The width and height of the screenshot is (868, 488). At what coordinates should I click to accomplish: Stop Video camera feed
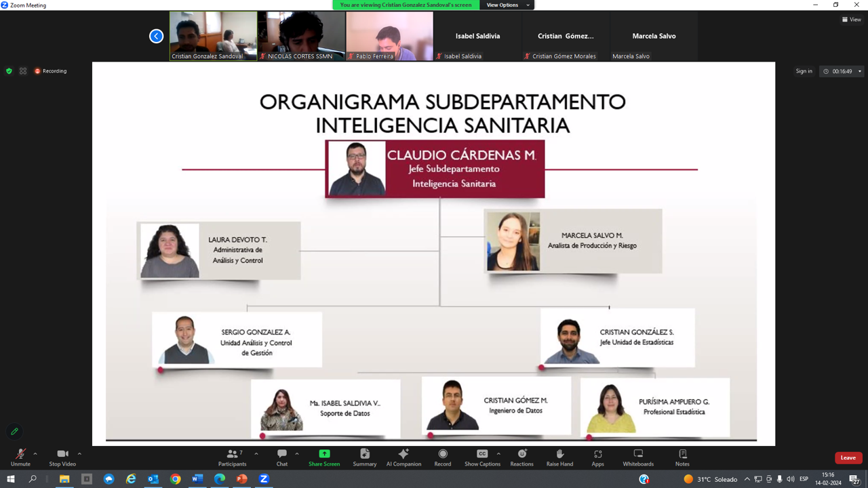62,457
